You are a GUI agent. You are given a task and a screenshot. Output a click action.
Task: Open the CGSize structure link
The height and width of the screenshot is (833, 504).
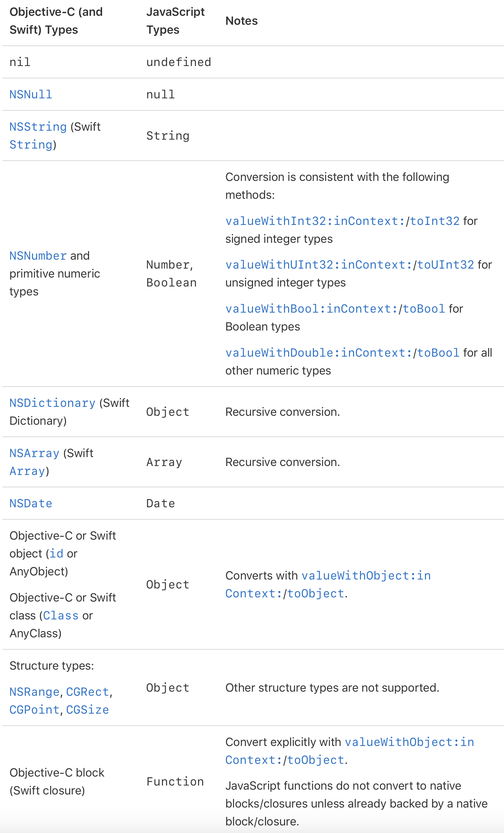tap(87, 710)
